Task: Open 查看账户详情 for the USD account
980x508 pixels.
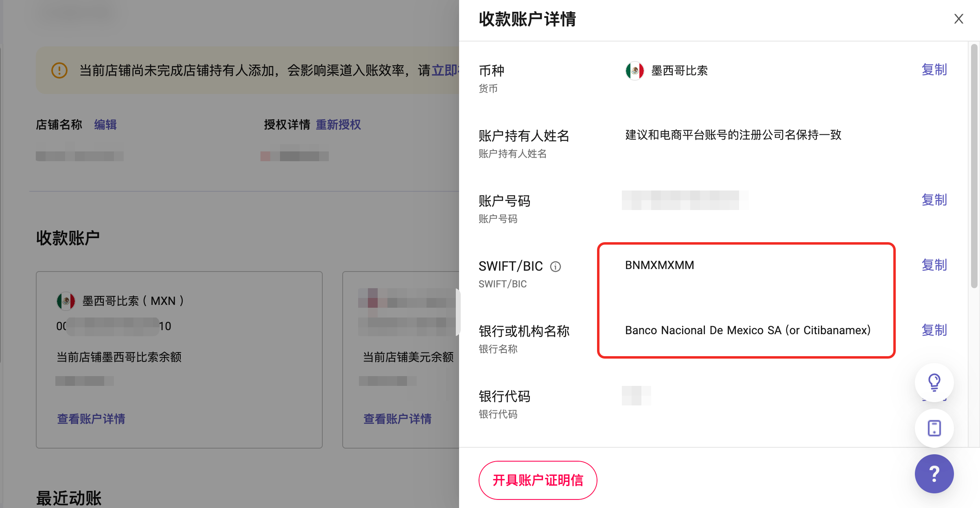Action: click(397, 419)
